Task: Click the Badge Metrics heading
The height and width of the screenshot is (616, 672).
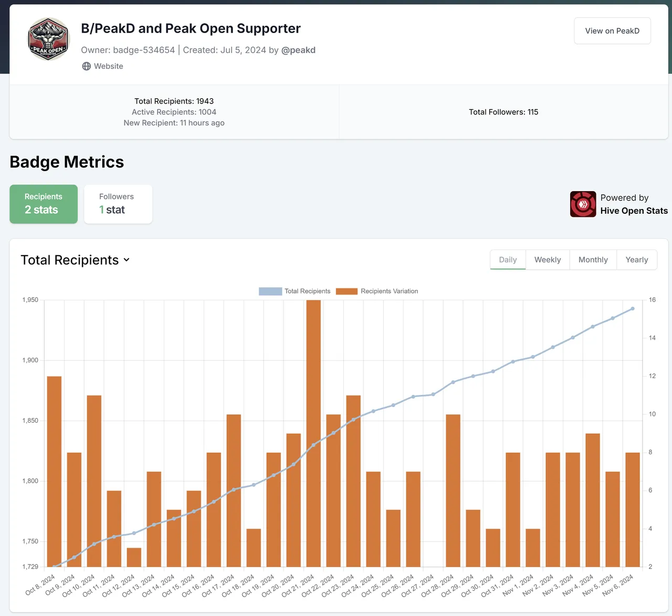Action: click(67, 162)
